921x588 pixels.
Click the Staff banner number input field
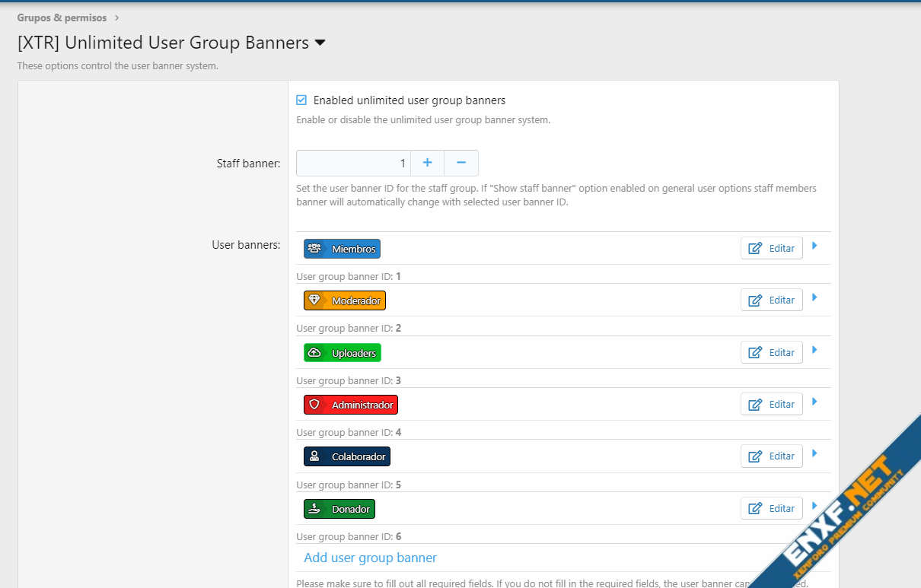[x=353, y=163]
